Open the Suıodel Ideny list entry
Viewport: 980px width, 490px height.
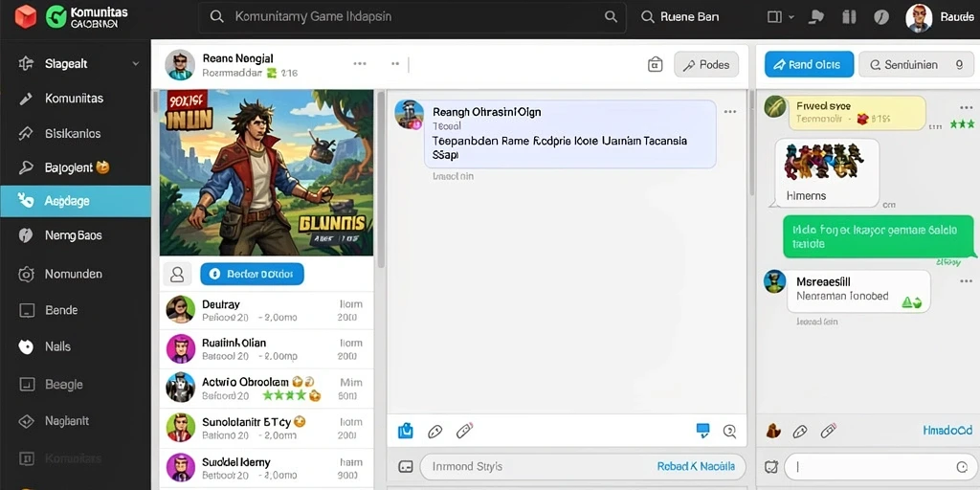(x=266, y=467)
